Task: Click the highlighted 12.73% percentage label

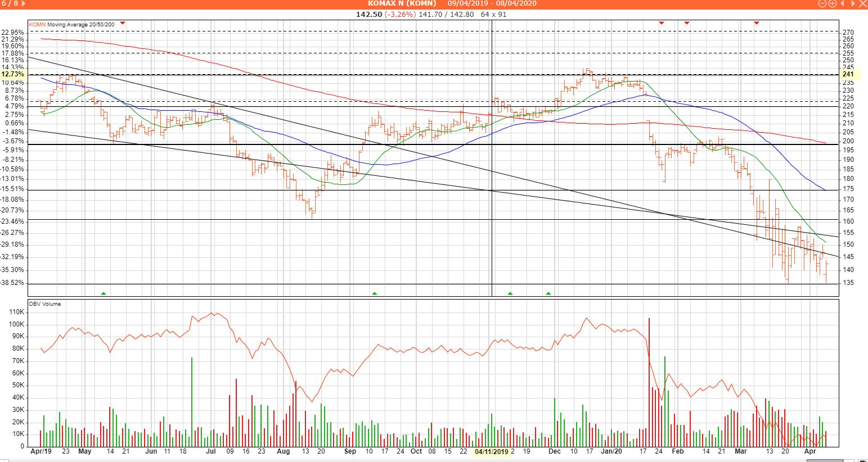Action: pyautogui.click(x=12, y=74)
